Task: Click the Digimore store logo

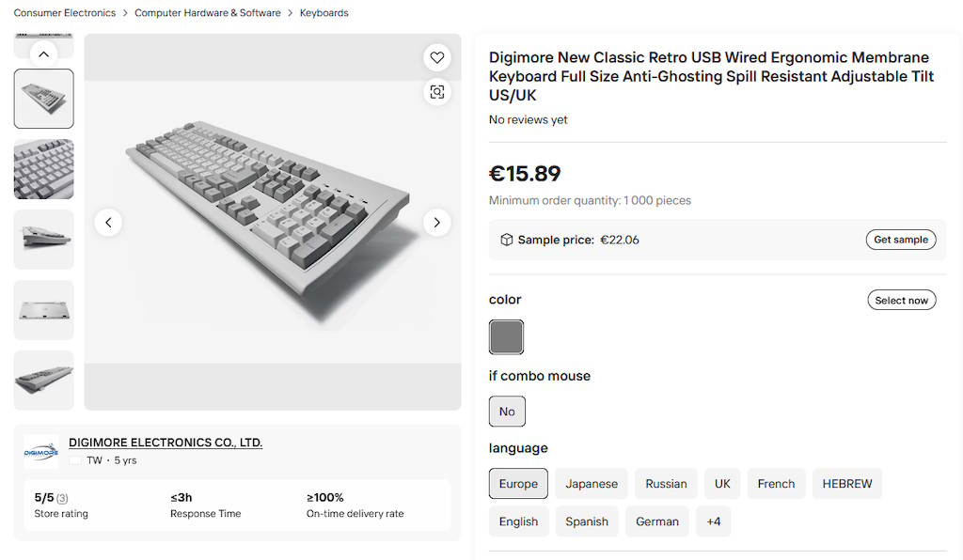Action: [x=41, y=452]
